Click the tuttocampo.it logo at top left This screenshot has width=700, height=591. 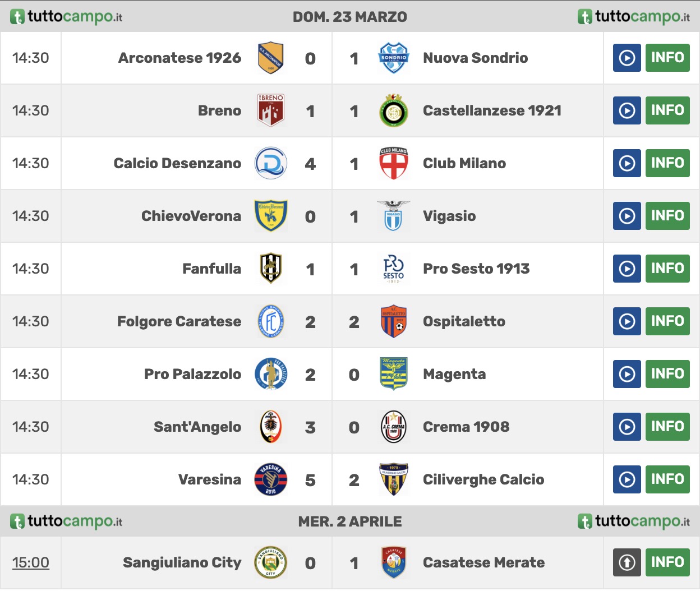(x=66, y=17)
